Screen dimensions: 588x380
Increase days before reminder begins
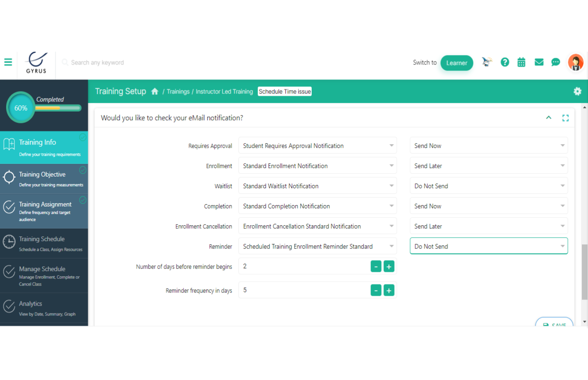(x=389, y=266)
